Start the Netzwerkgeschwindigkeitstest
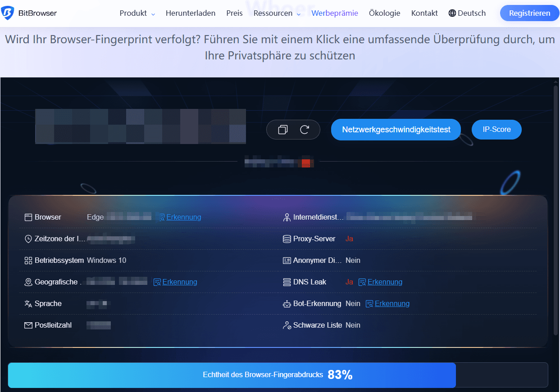This screenshot has width=560, height=392. pos(396,129)
